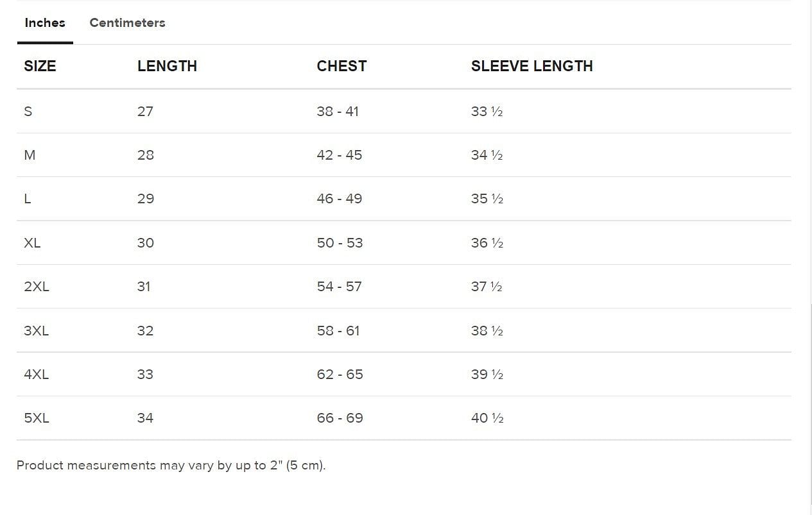
Task: Select the 5XL size label
Action: click(x=37, y=418)
